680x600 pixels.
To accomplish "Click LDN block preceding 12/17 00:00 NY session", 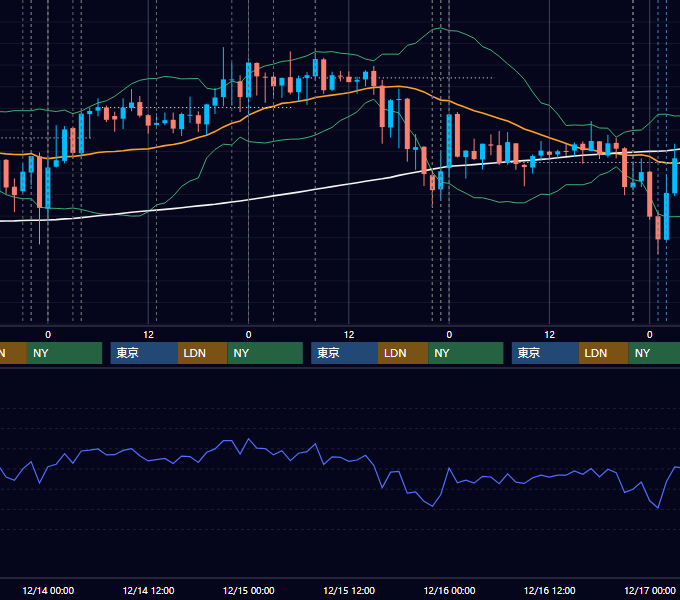I will (604, 353).
